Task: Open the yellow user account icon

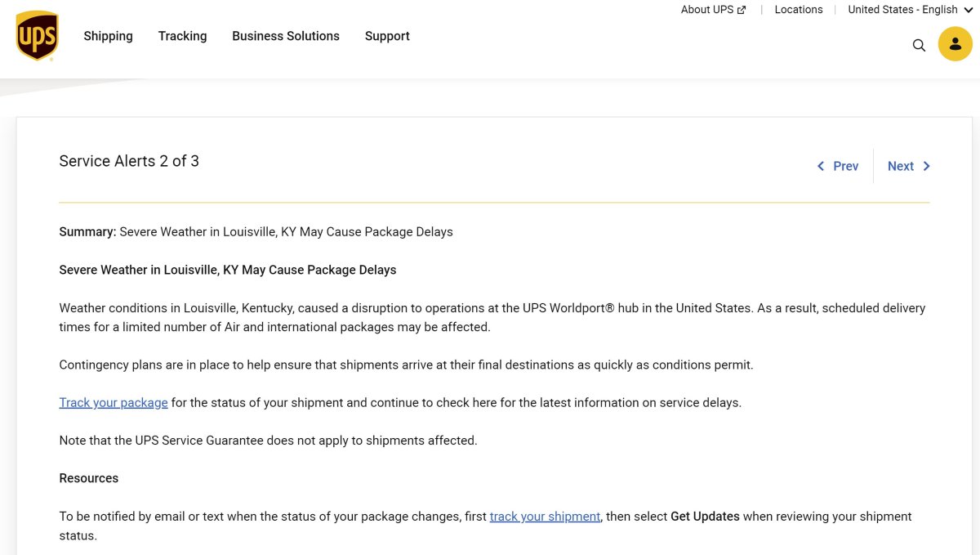Action: click(x=955, y=44)
